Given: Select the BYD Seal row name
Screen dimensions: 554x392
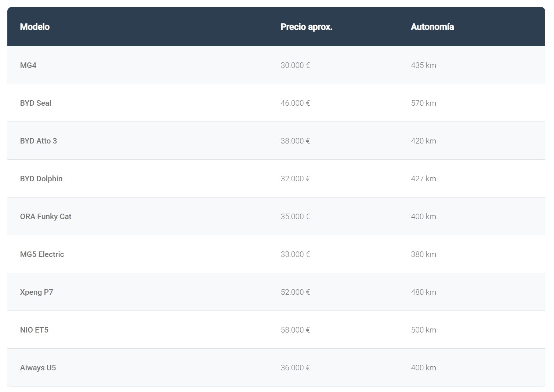Looking at the screenshot, I should [x=36, y=103].
